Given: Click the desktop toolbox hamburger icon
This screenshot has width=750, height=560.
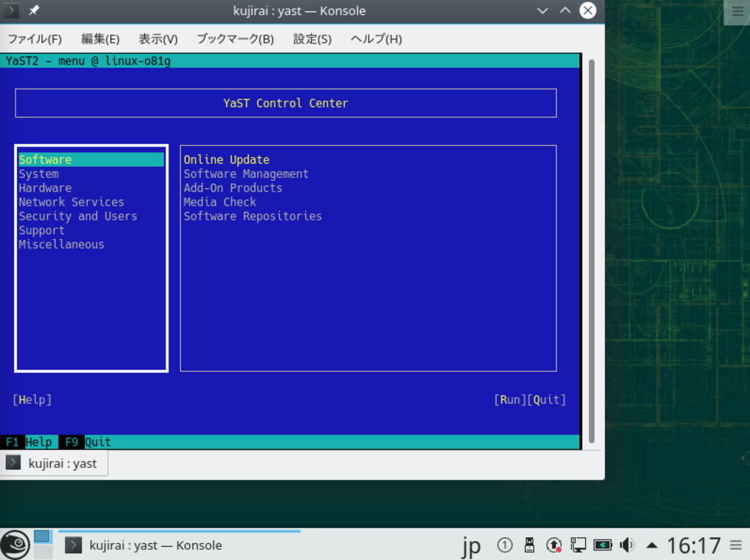Looking at the screenshot, I should (738, 12).
